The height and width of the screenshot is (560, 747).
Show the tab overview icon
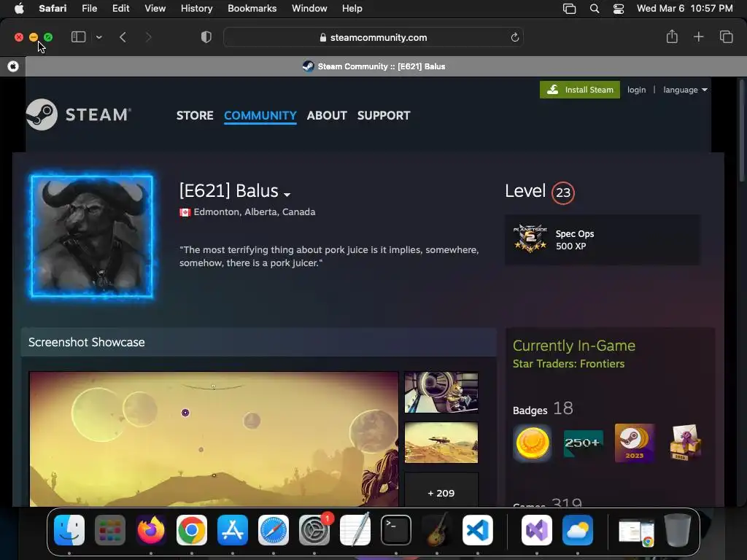coord(726,36)
